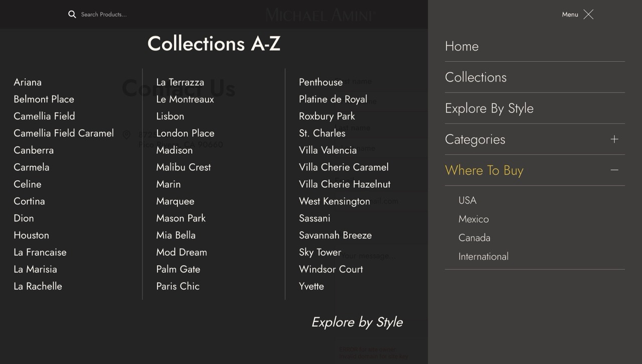
Task: Open the Villa Cherie Caramel collection
Action: 344,167
